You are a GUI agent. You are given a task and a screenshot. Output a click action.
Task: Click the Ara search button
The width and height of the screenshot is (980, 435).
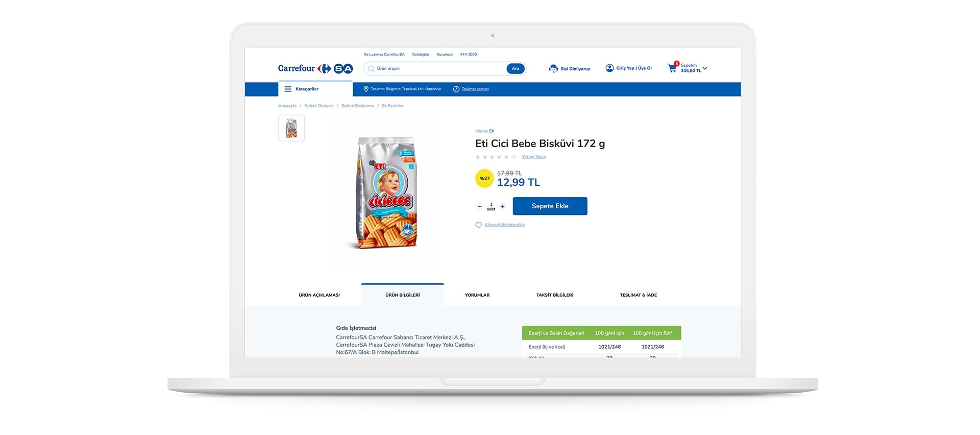516,68
